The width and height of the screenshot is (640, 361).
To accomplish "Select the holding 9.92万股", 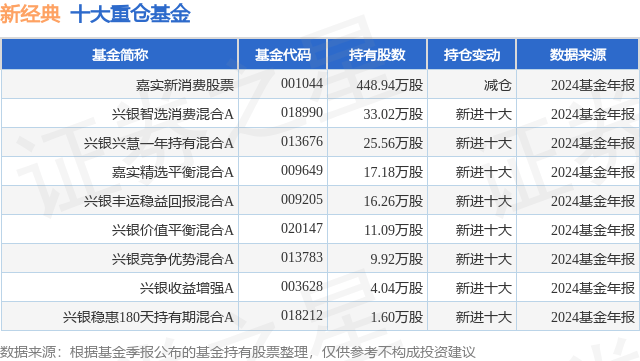I will pos(397,259).
